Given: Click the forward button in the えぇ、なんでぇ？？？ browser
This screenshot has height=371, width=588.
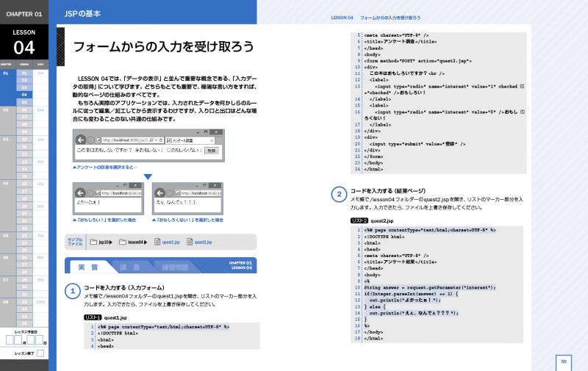Looking at the screenshot, I should pyautogui.click(x=170, y=193).
